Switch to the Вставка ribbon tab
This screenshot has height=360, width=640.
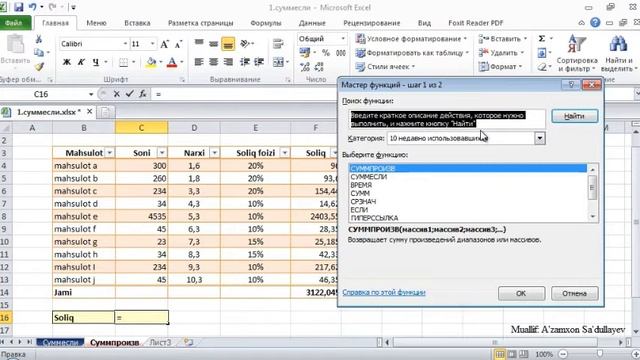coord(137,23)
